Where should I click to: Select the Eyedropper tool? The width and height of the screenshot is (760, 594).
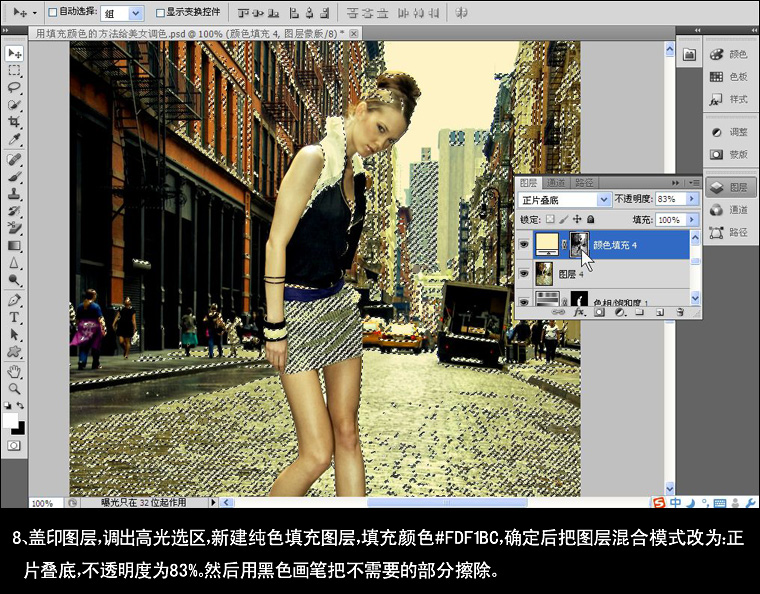(x=14, y=139)
